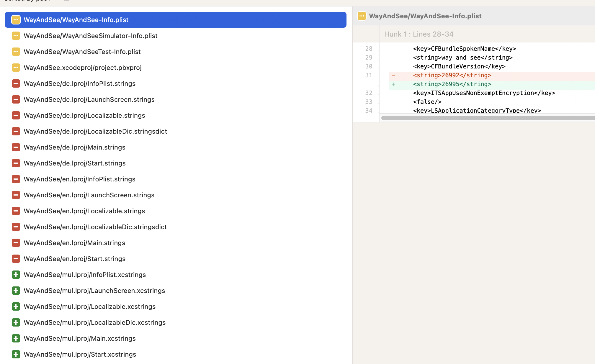
Task: Click line number 32 in gutter
Action: (368, 93)
